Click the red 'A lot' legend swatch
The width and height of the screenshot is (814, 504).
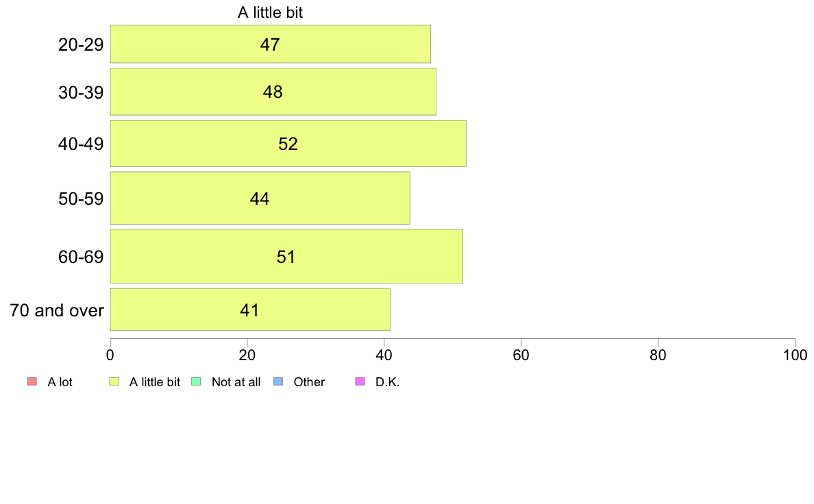pyautogui.click(x=32, y=381)
